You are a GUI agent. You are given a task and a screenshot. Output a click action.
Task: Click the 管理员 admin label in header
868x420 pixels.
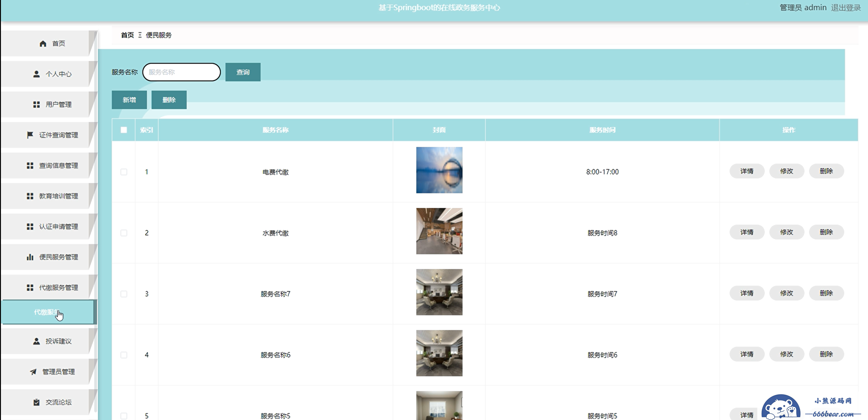(803, 8)
